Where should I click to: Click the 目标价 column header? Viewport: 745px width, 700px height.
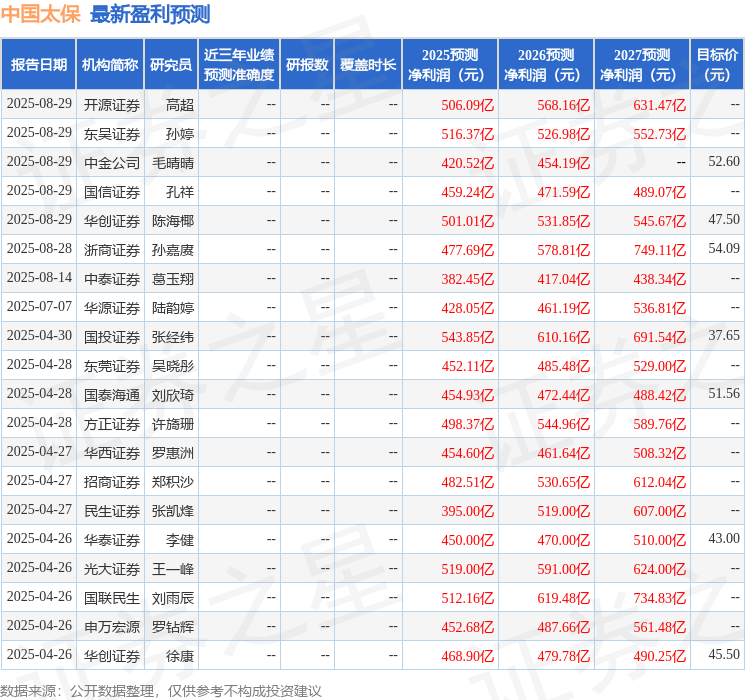[x=716, y=64]
